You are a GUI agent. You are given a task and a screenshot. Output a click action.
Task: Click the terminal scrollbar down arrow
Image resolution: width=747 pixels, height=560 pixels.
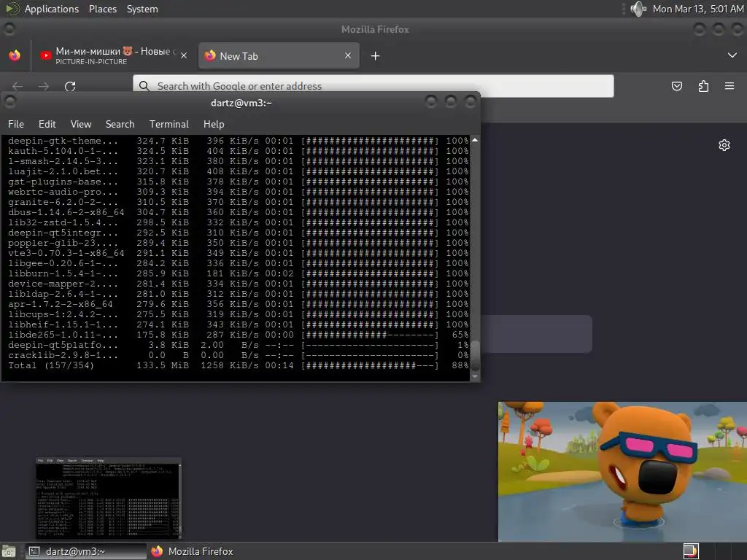475,376
